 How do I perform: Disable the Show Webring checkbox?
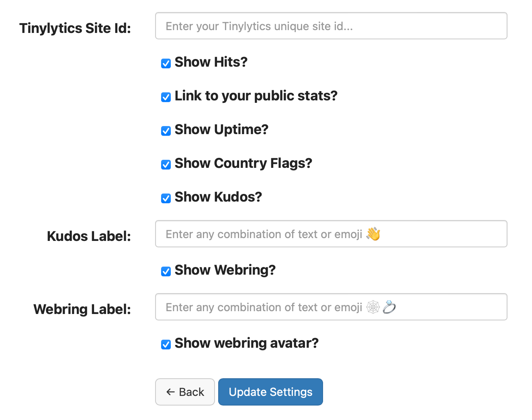[x=166, y=271]
